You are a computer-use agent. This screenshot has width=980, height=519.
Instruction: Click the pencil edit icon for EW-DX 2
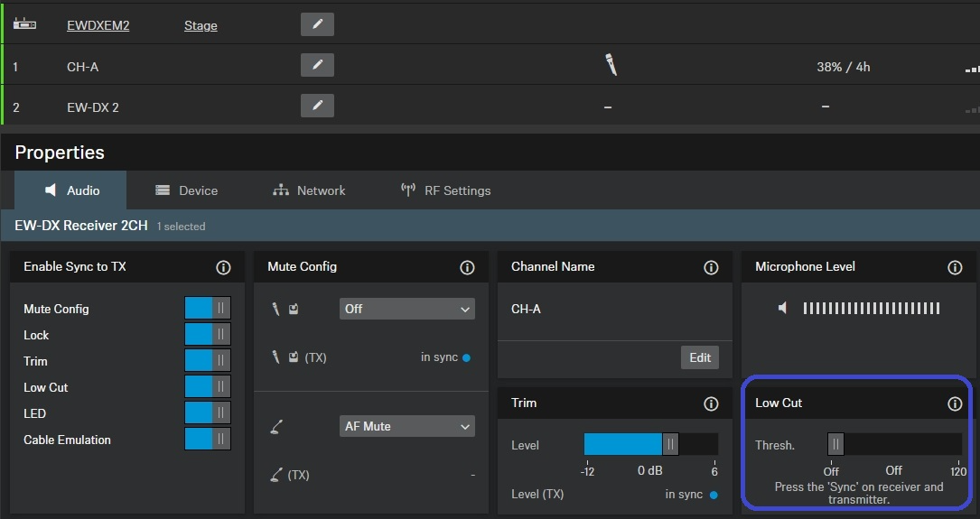click(317, 106)
